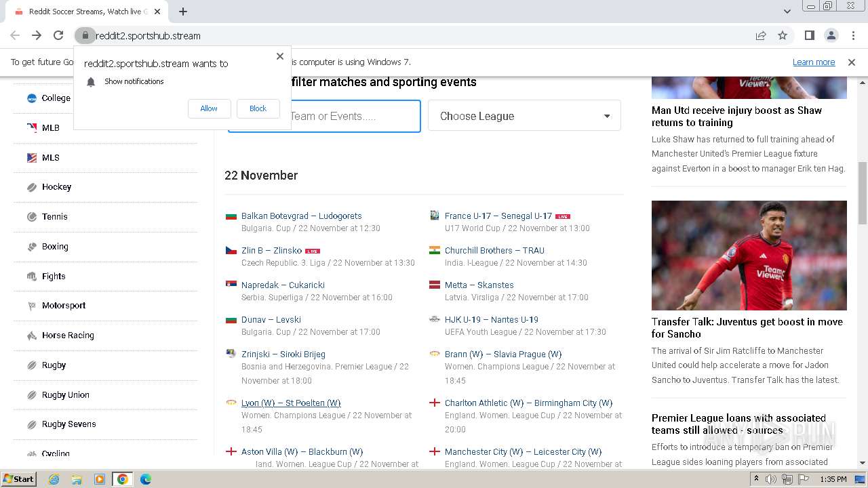Click the Boxing glove icon
This screenshot has width=868, height=488.
tap(32, 247)
